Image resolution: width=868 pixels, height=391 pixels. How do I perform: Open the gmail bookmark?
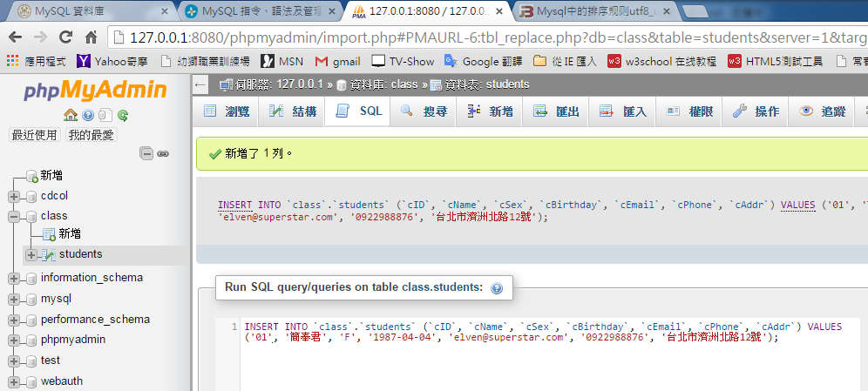(337, 61)
